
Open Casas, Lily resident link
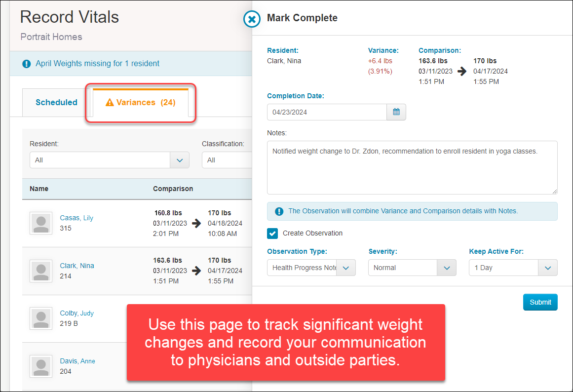click(76, 218)
